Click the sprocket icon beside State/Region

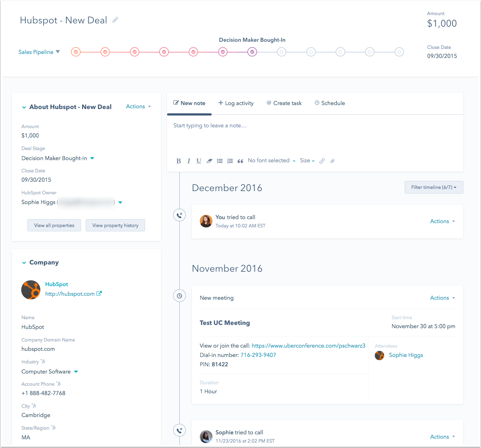click(x=53, y=428)
